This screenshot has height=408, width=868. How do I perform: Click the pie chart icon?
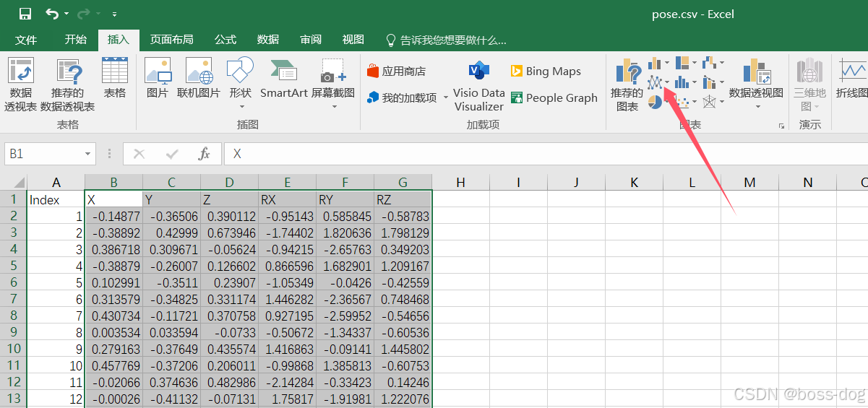click(655, 103)
